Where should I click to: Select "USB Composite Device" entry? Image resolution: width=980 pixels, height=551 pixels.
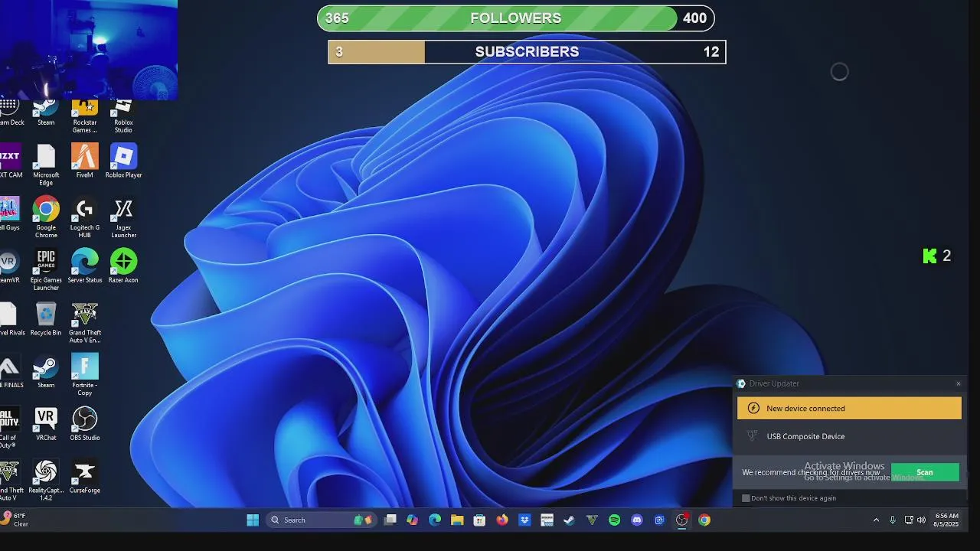pyautogui.click(x=805, y=436)
